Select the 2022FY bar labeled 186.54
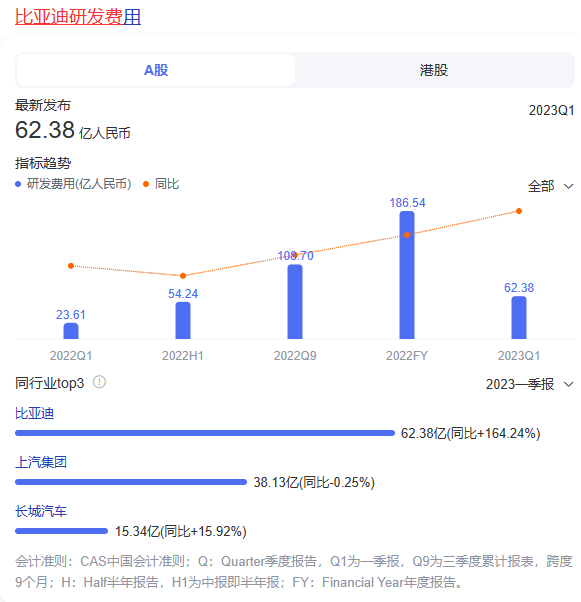 (x=407, y=275)
